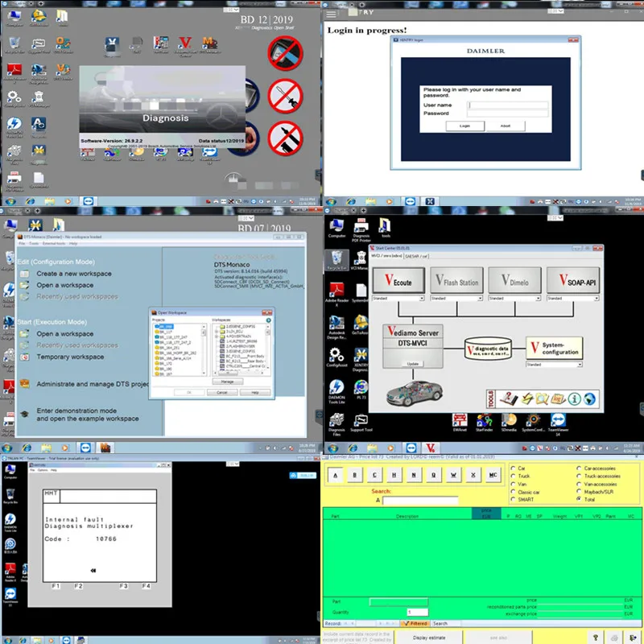The image size is (644, 644).
Task: Select the Classic car radio button
Action: 513,492
